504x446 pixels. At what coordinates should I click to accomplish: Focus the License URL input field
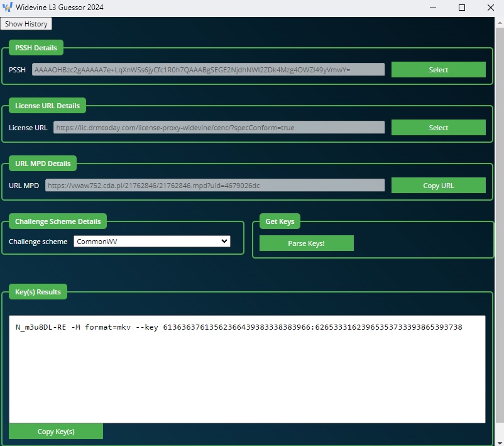click(219, 128)
